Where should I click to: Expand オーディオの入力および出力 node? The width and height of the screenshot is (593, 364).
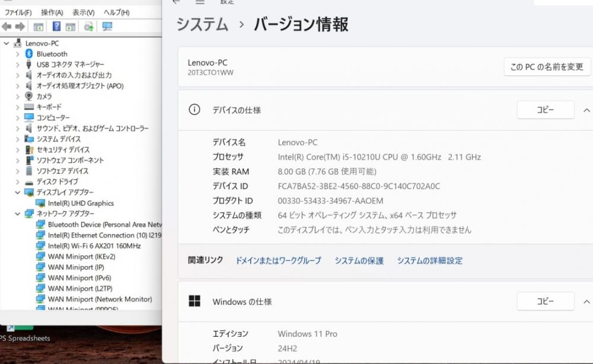pos(17,75)
